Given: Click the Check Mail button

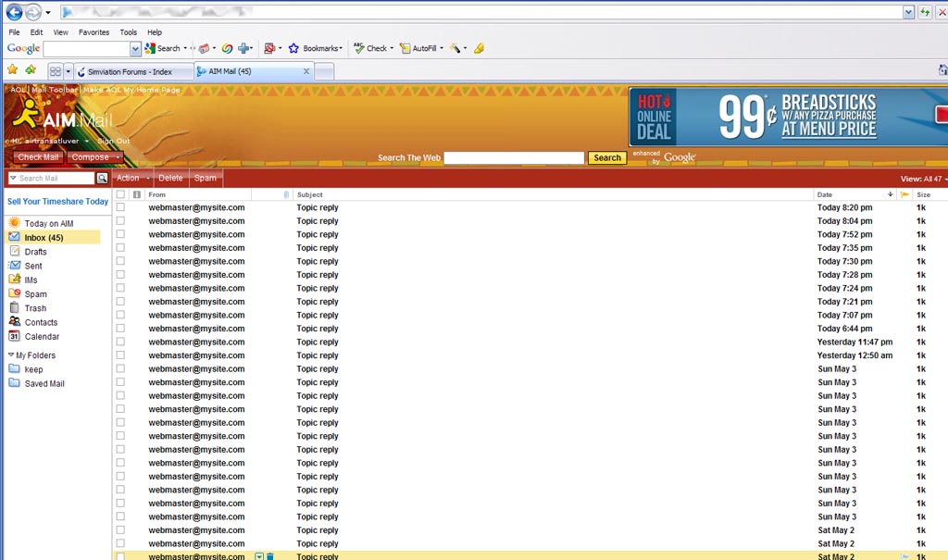Looking at the screenshot, I should (x=37, y=157).
